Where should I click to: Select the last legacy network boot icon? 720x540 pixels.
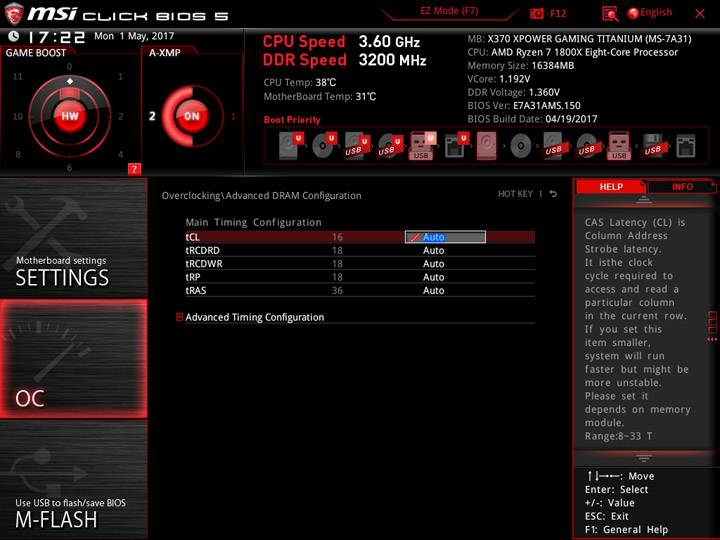coord(686,146)
